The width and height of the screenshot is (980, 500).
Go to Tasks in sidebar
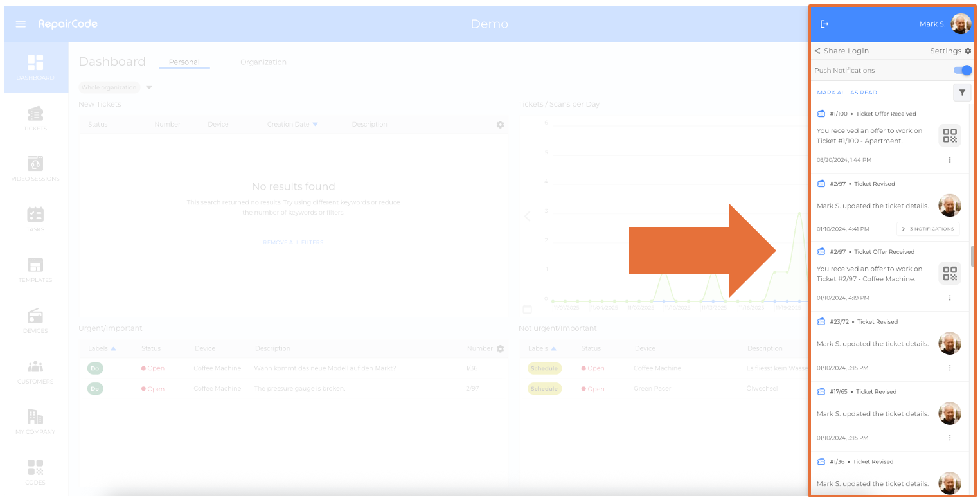point(35,219)
